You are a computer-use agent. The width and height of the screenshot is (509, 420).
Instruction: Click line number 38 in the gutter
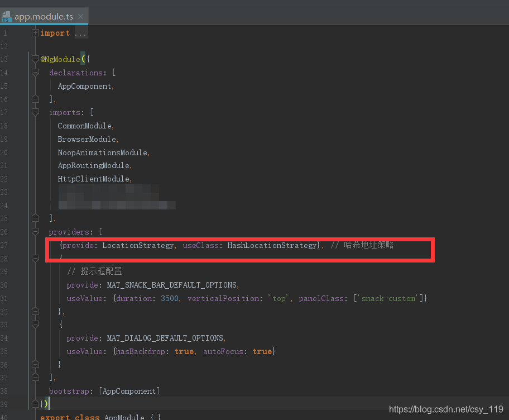pos(4,391)
